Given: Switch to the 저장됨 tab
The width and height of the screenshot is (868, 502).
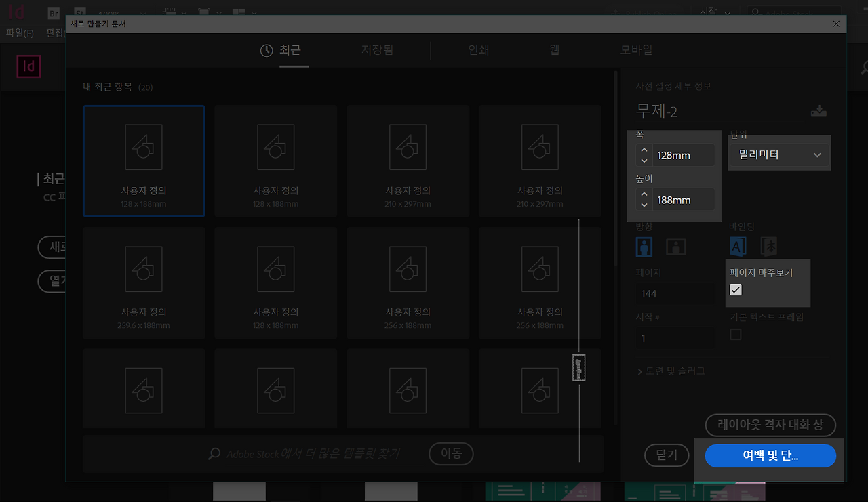Looking at the screenshot, I should [377, 50].
